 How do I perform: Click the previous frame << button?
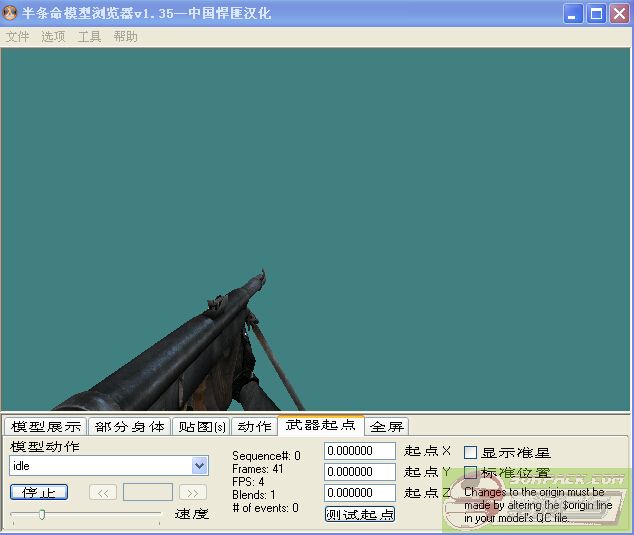tap(103, 492)
